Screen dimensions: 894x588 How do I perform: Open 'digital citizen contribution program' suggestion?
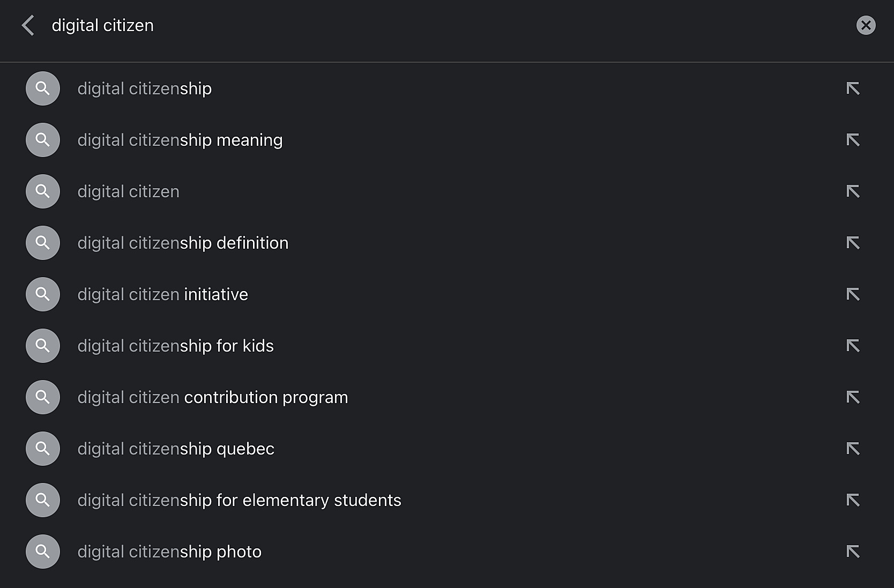click(213, 397)
